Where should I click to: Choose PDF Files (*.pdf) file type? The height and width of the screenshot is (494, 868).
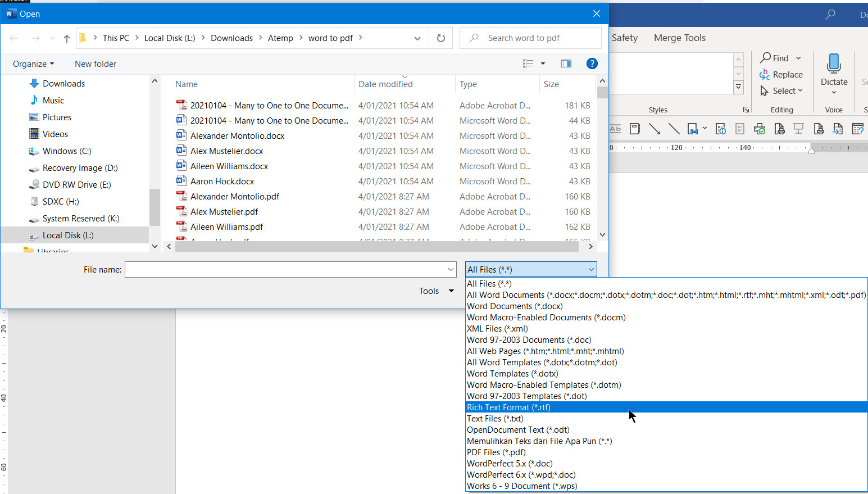[x=666, y=452]
